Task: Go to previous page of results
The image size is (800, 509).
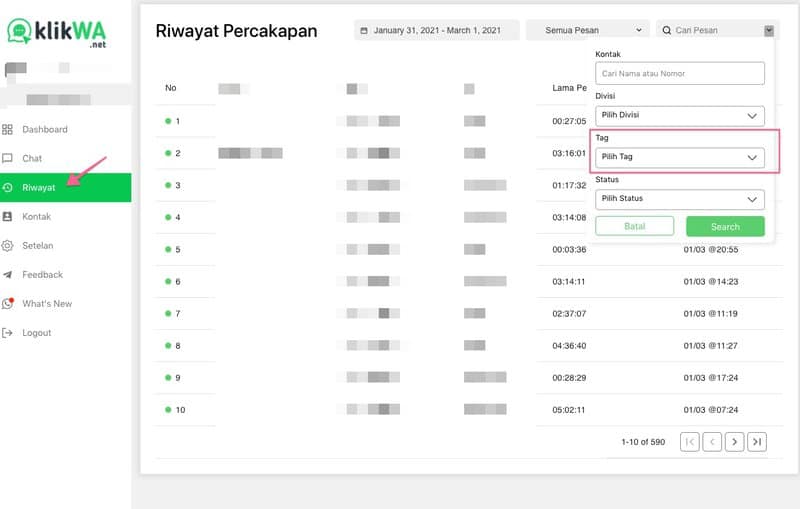Action: click(712, 442)
